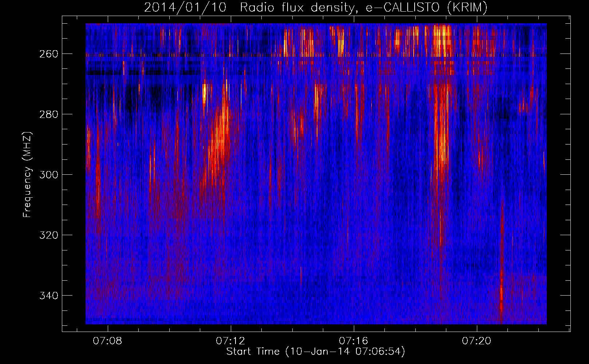Image resolution: width=589 pixels, height=364 pixels.
Task: Click the 260 frequency tick label
Action: click(x=48, y=54)
